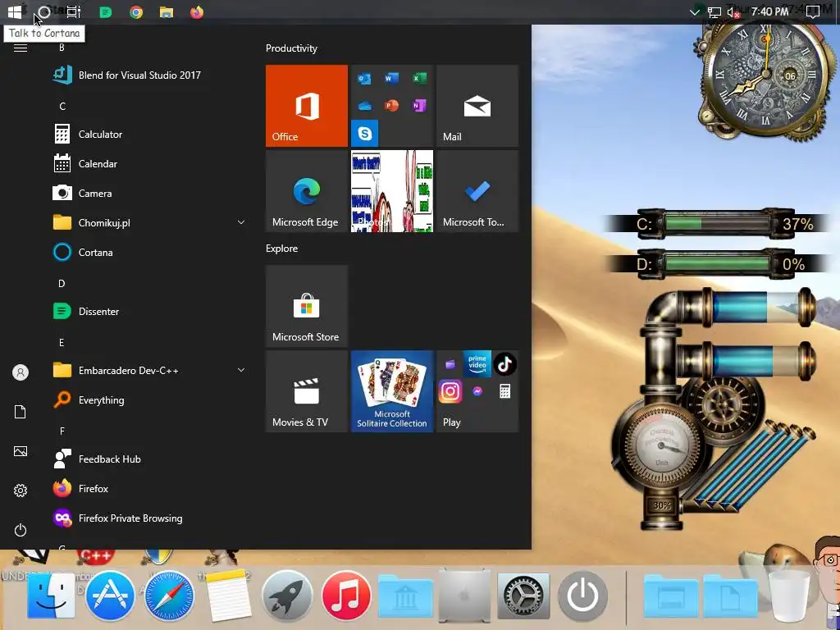The height and width of the screenshot is (630, 840).
Task: Expand the Start menu hamburger navigation
Action: (x=21, y=48)
